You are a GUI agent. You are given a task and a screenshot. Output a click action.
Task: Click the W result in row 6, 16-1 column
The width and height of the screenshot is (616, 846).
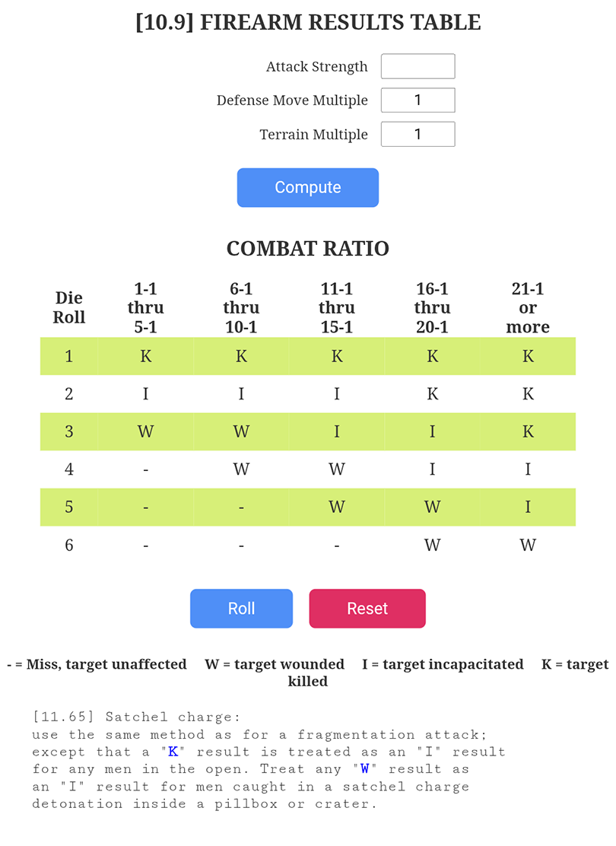tap(432, 545)
